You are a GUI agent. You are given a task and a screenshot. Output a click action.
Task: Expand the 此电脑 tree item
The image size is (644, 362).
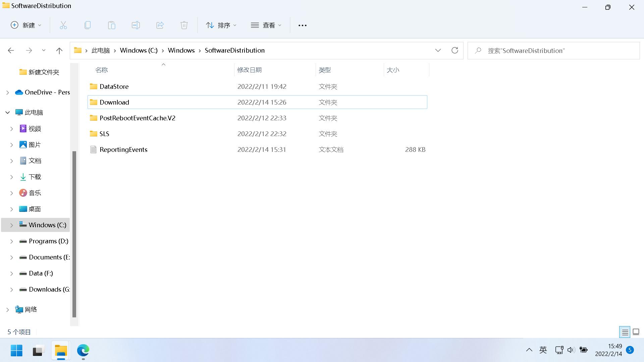(7, 112)
